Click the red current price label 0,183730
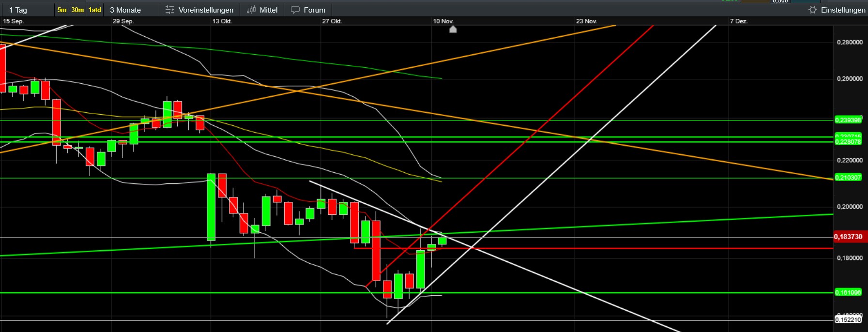This screenshot has width=868, height=332. 848,237
